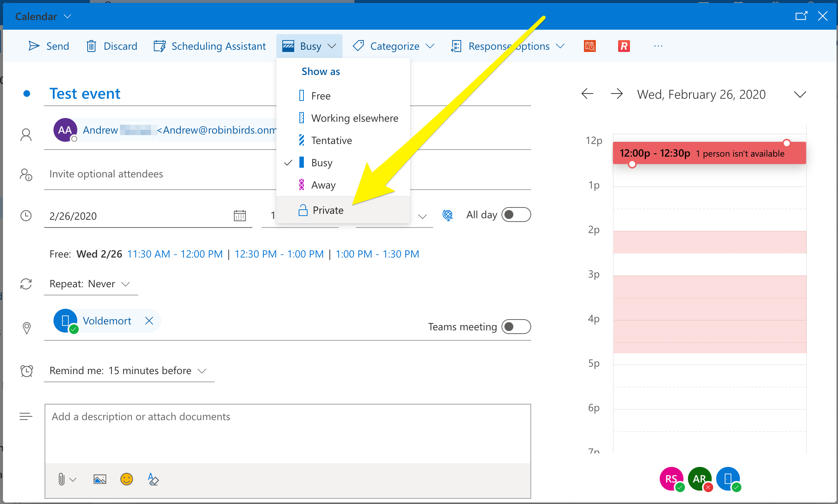The width and height of the screenshot is (838, 504).
Task: Show formatting options pen icon
Action: 153,479
